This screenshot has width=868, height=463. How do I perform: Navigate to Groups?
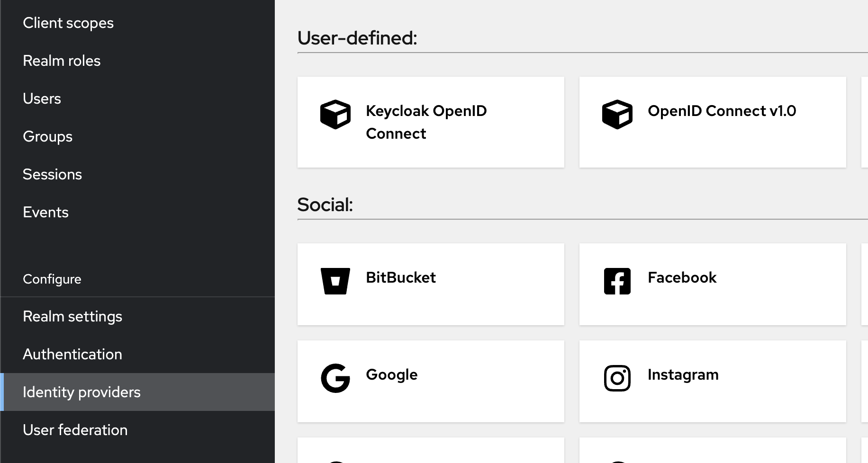pyautogui.click(x=137, y=136)
